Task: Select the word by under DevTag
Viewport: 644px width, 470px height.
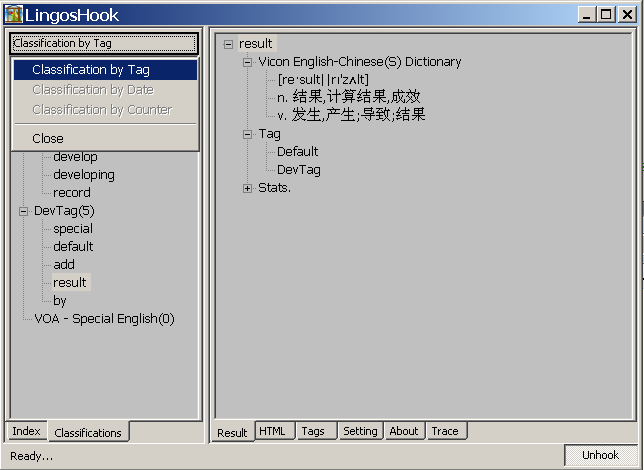Action: (x=60, y=301)
